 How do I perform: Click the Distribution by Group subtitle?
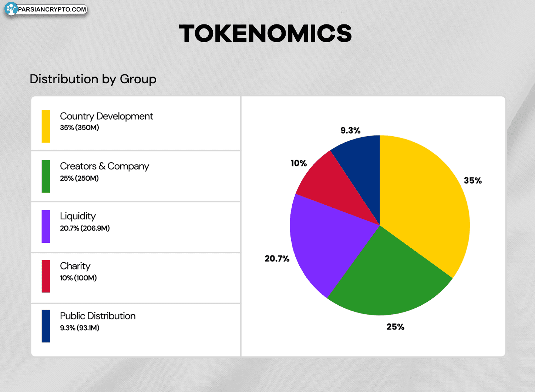pyautogui.click(x=93, y=79)
